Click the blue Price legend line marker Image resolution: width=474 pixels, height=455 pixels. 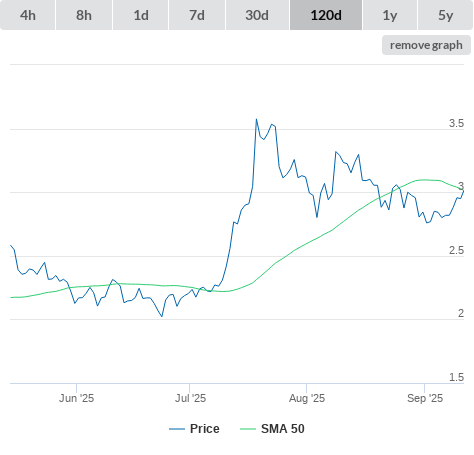[x=177, y=429]
